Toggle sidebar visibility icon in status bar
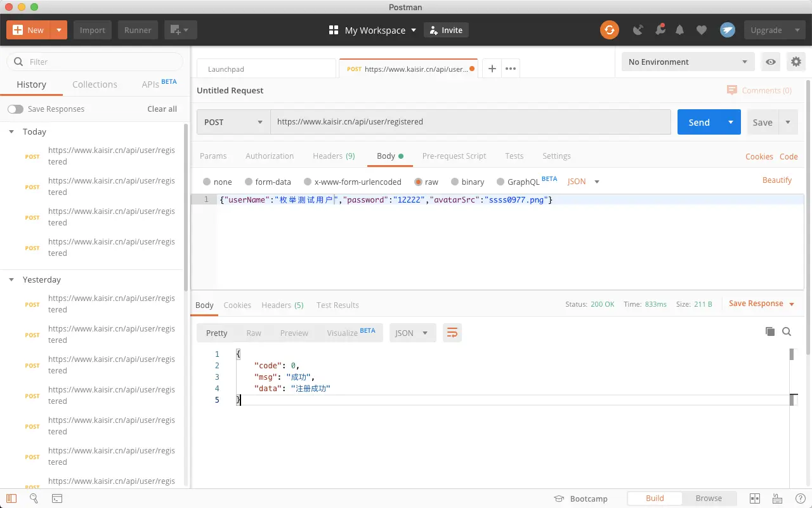The height and width of the screenshot is (508, 812). [11, 498]
